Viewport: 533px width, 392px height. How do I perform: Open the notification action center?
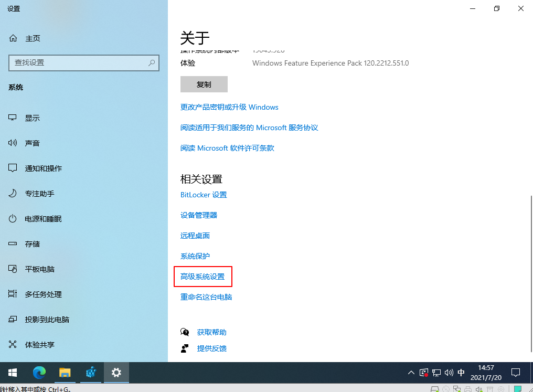516,373
